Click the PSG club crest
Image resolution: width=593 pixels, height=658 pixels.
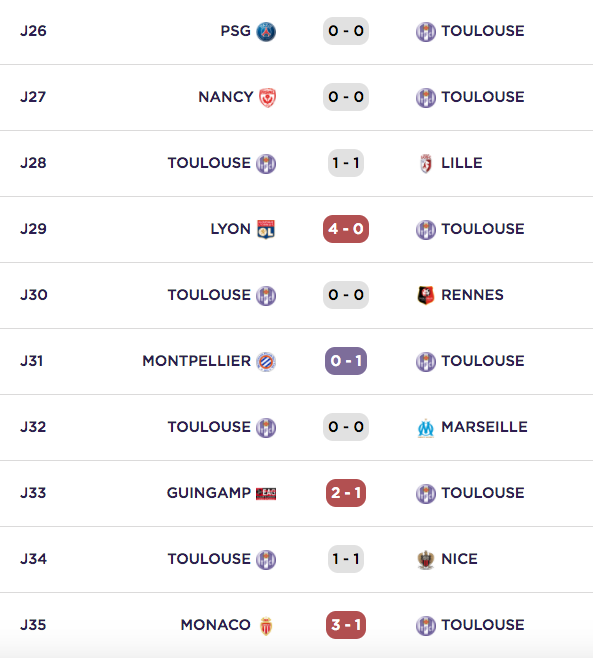point(266,31)
